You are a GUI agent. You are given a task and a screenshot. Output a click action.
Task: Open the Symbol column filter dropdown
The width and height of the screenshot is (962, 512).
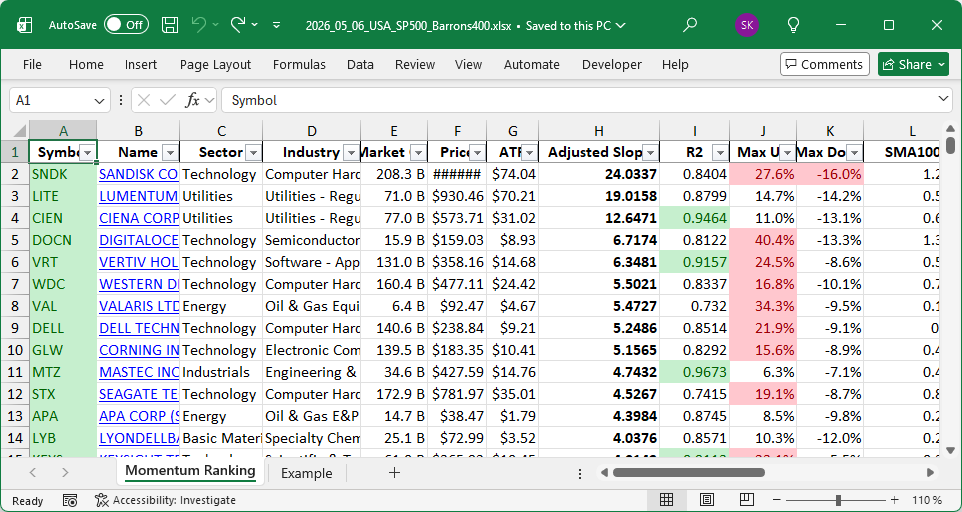(x=88, y=153)
